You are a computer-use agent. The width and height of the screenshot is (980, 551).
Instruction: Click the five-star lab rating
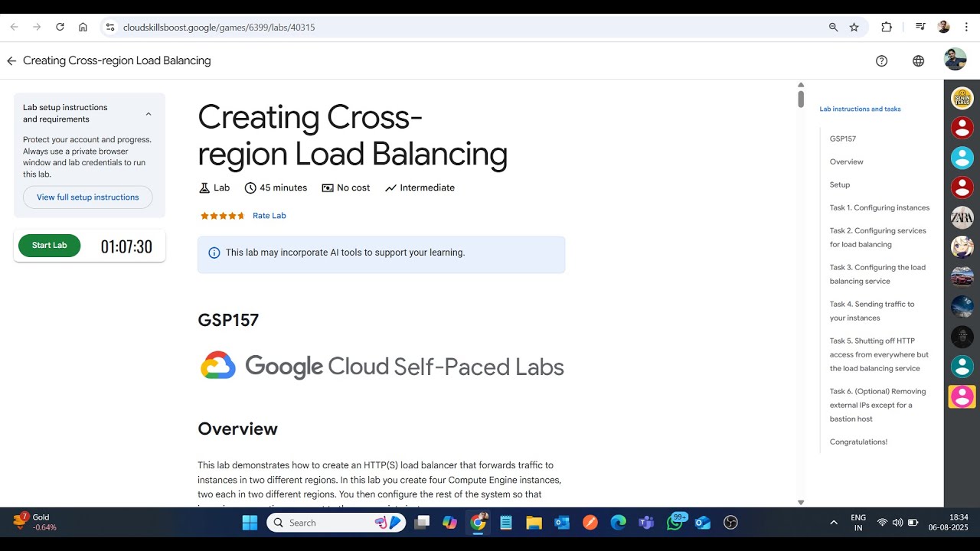[x=223, y=216]
